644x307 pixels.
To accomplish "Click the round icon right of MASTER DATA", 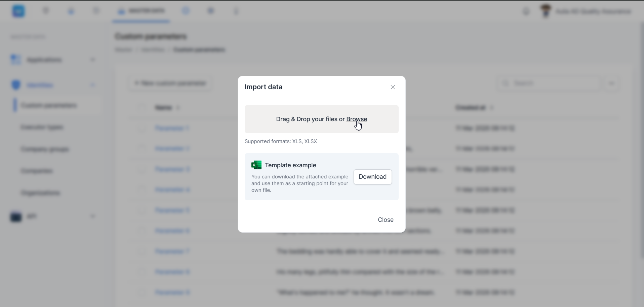I will pyautogui.click(x=186, y=11).
